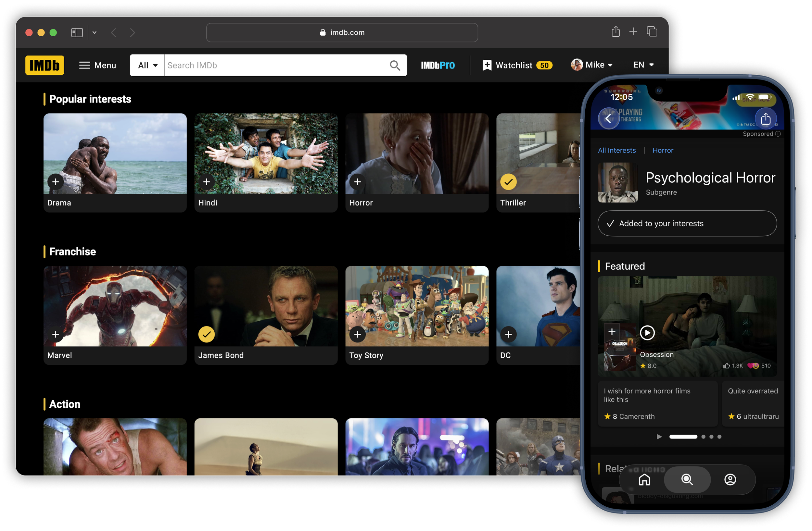Add Horror to your interests
Image resolution: width=812 pixels, height=531 pixels.
[x=358, y=182]
